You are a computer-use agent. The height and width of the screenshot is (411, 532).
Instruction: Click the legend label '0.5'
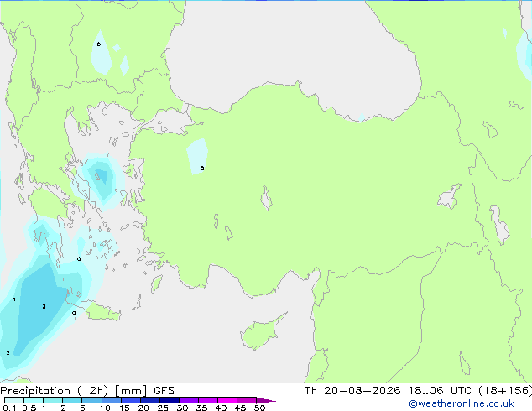[29, 408]
